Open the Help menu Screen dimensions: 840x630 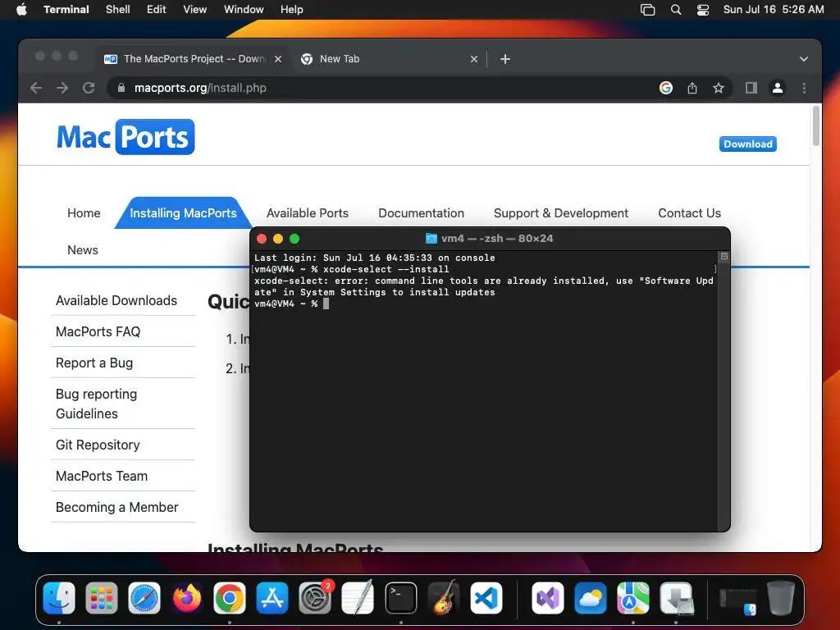[x=291, y=10]
